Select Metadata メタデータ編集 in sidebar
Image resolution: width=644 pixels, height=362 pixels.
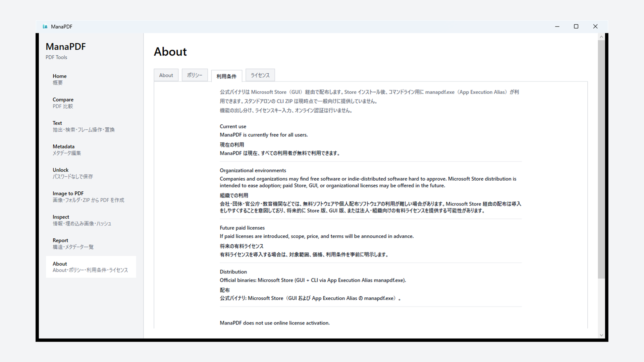pos(91,150)
